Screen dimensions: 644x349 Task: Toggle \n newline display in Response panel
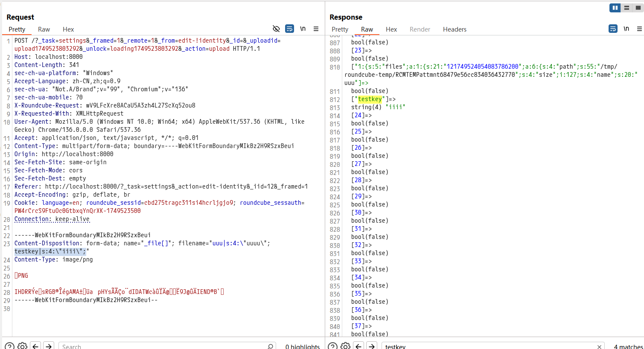(626, 29)
